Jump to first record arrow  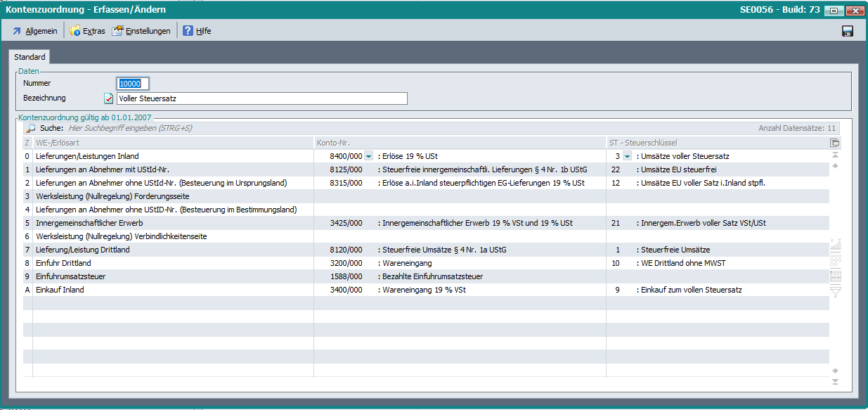coord(835,155)
